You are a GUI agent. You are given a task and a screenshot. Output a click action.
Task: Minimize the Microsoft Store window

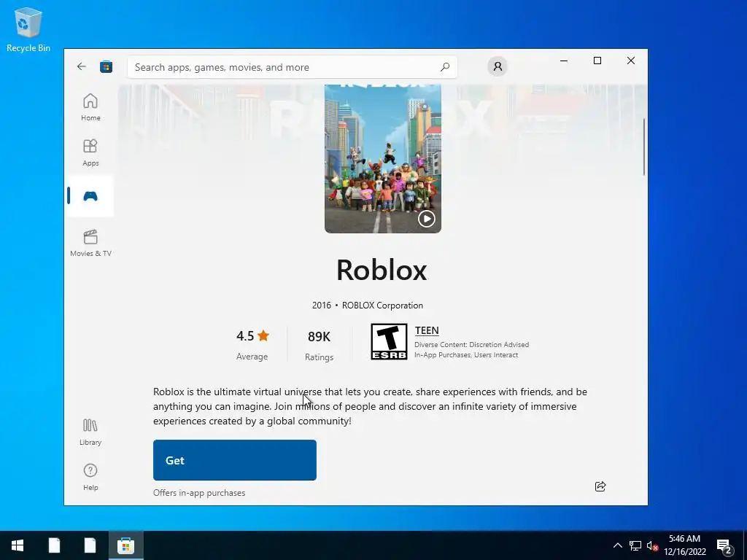tap(564, 61)
